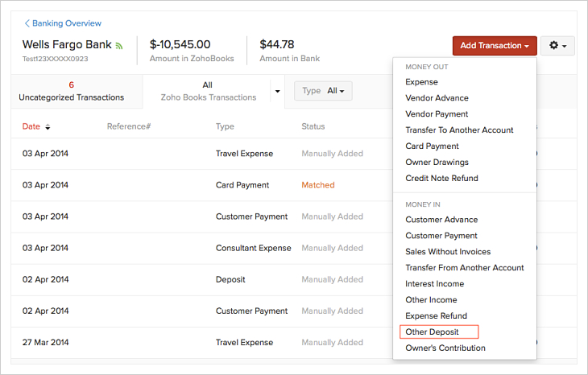The image size is (588, 375).
Task: Choose Expense from the Money Out menu
Action: point(421,81)
